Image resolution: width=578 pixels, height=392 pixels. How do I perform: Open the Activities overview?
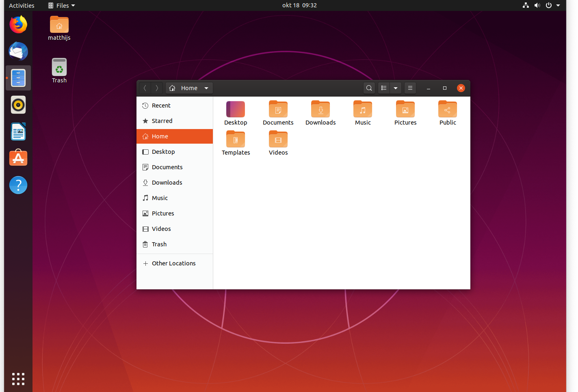point(22,5)
